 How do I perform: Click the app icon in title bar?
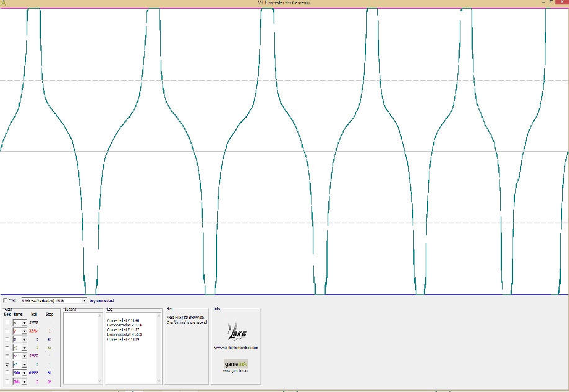coord(3,3)
